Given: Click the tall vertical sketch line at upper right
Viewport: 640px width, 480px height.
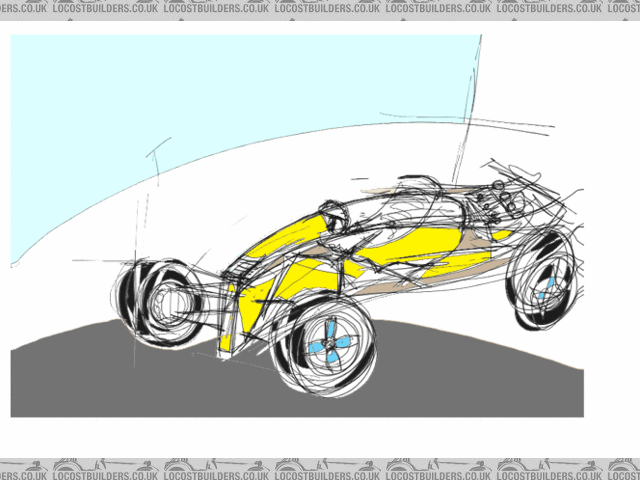Looking at the screenshot, I should click(x=472, y=90).
